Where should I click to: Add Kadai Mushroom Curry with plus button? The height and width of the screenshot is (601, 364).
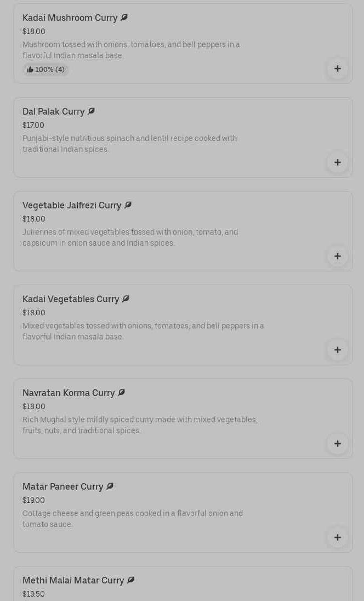pyautogui.click(x=337, y=69)
